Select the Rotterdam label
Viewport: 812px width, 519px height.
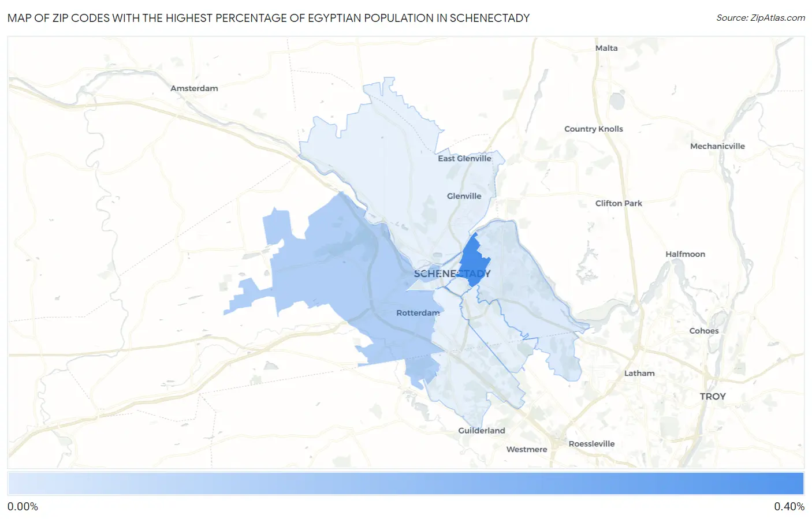pos(418,313)
